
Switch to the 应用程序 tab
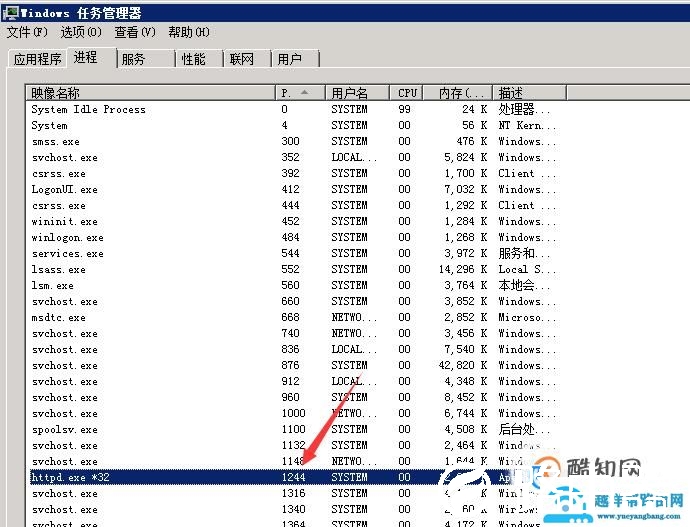pos(37,59)
